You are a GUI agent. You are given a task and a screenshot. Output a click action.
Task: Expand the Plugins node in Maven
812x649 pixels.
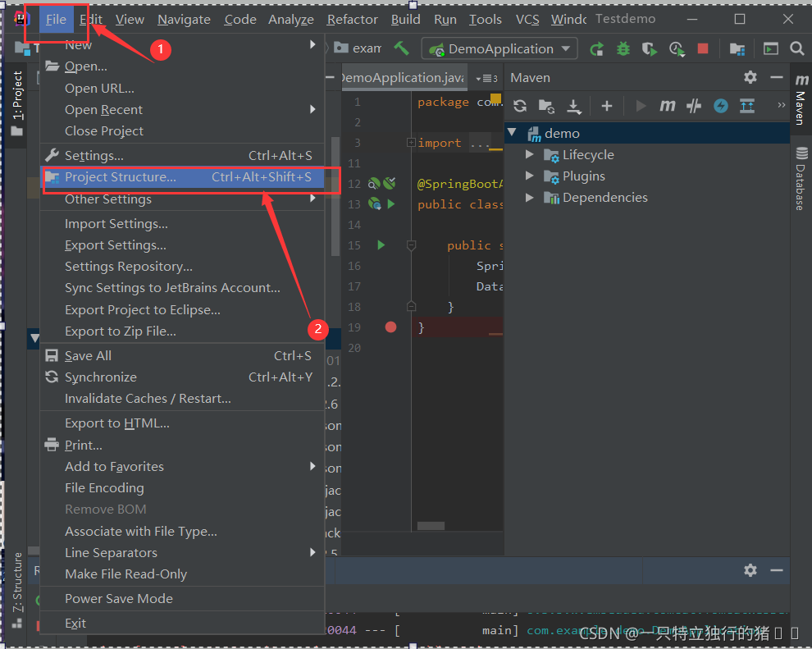[x=529, y=176]
